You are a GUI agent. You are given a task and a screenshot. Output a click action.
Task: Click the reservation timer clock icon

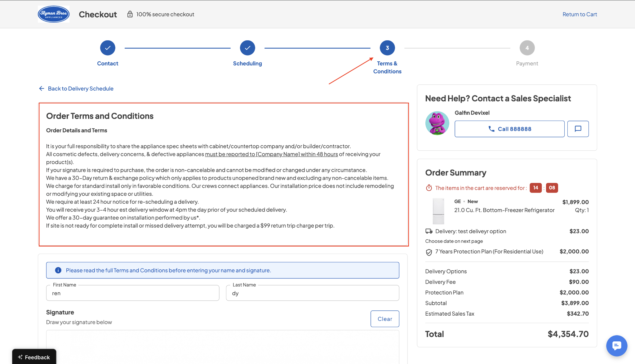(429, 188)
